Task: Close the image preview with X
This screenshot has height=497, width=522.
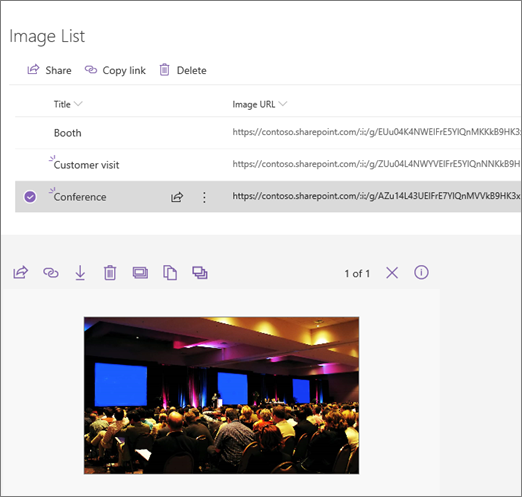Action: tap(392, 273)
